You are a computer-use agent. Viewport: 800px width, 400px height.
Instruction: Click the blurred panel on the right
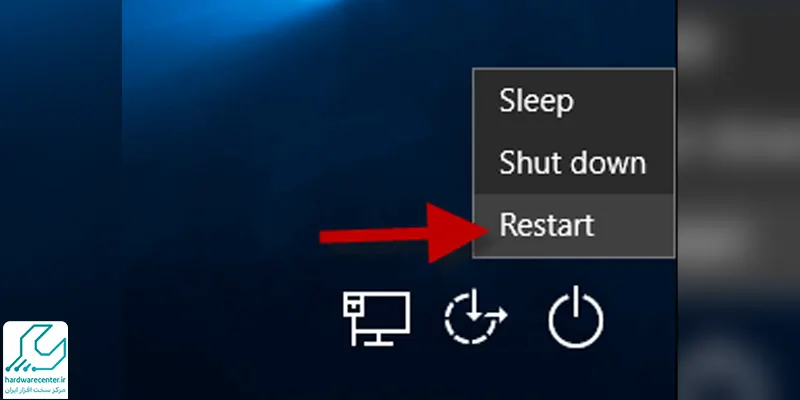(x=739, y=200)
